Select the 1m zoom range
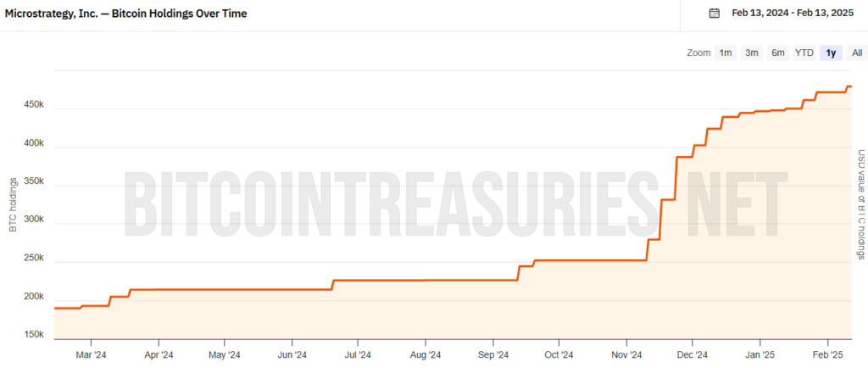Viewport: 868px width, 368px height. tap(726, 53)
